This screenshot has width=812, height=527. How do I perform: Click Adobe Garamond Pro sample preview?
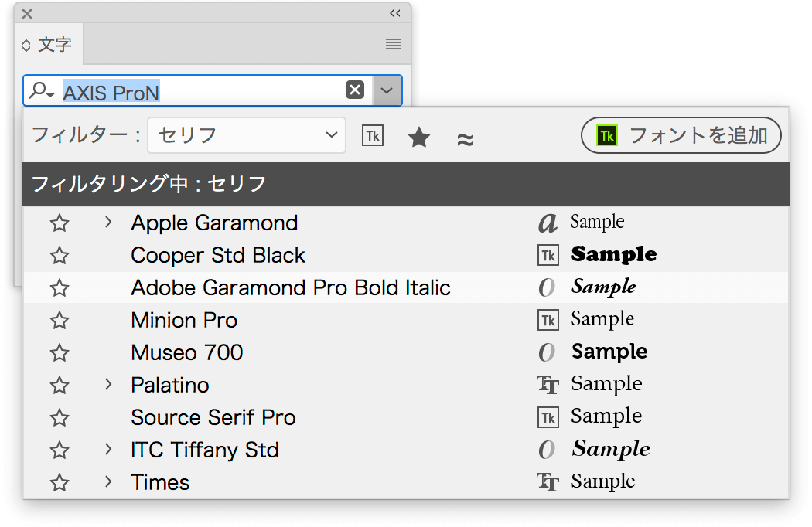pos(604,287)
